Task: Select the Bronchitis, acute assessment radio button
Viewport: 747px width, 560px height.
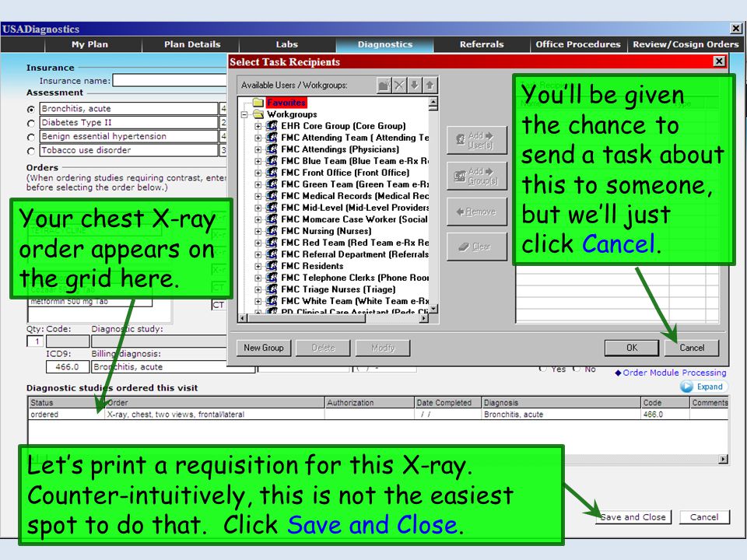Action: pyautogui.click(x=31, y=110)
